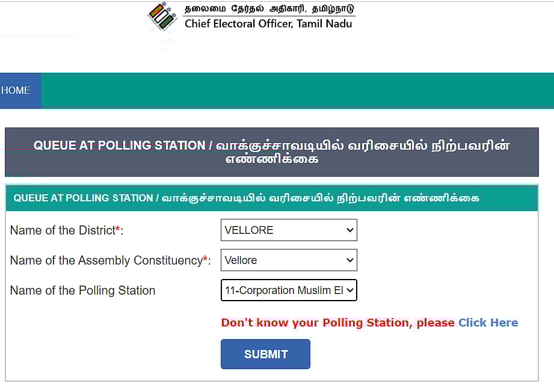Open the HOME tab on navigation bar

tap(16, 90)
